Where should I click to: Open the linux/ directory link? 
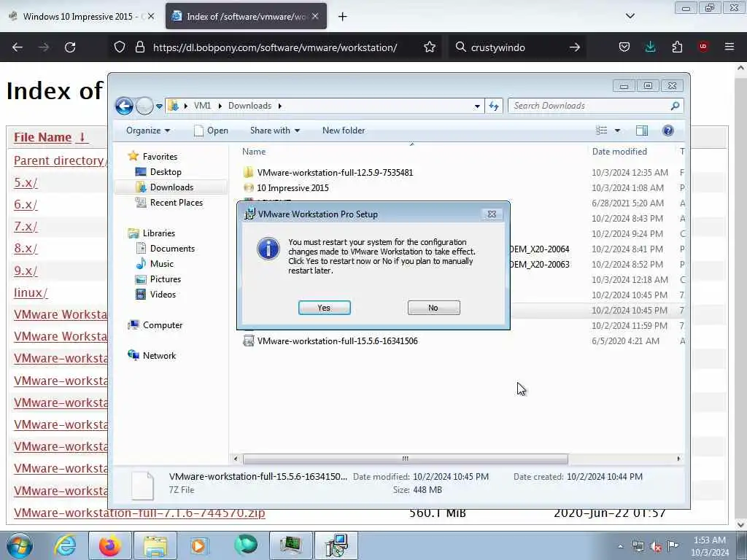(x=31, y=292)
